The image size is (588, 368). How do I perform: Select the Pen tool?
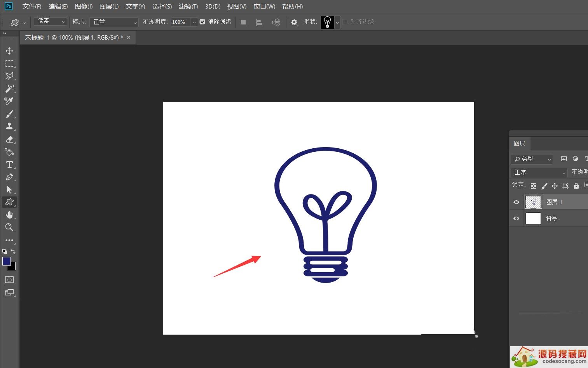coord(9,177)
